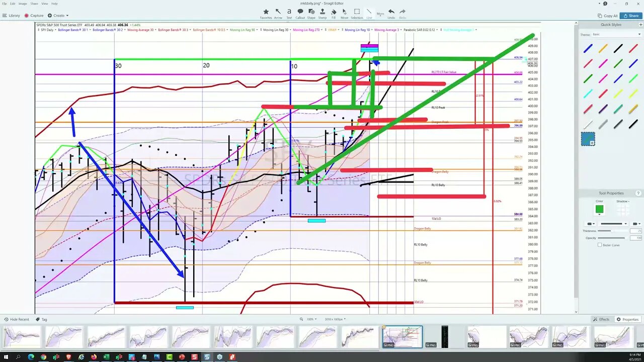Open the Edit menu
644x362 pixels.
click(13, 4)
